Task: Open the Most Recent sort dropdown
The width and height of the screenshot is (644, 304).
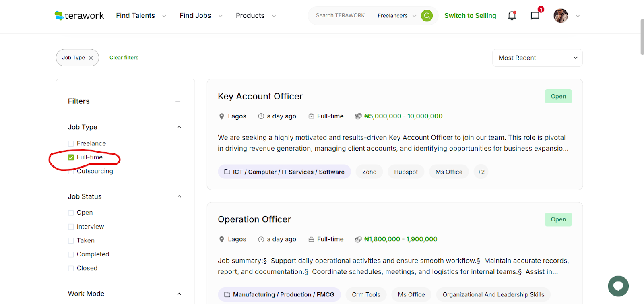Action: [x=537, y=58]
